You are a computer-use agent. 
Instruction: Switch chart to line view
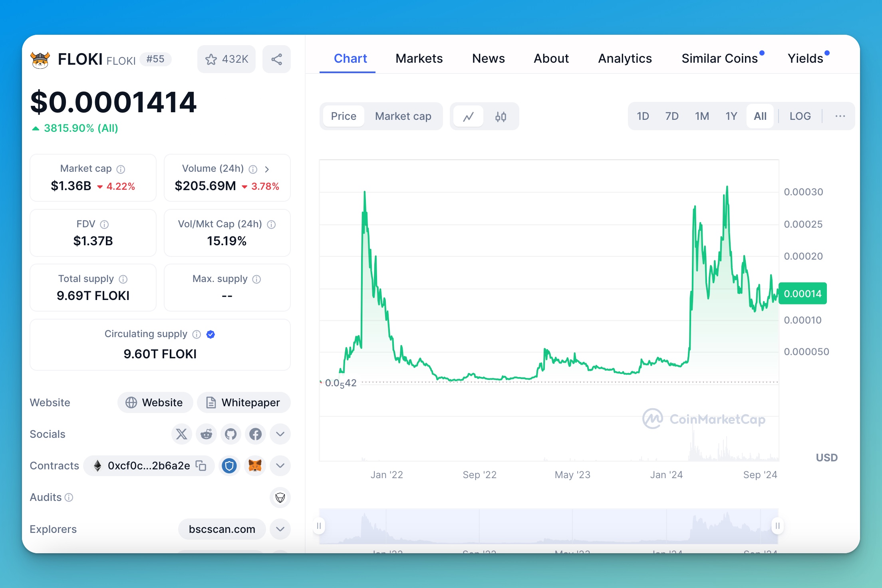tap(468, 117)
